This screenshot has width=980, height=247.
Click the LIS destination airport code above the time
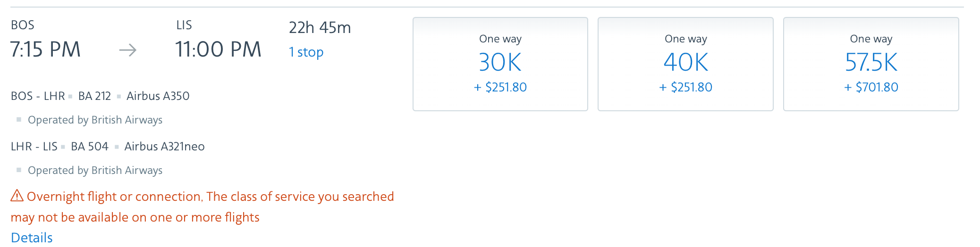pyautogui.click(x=184, y=25)
